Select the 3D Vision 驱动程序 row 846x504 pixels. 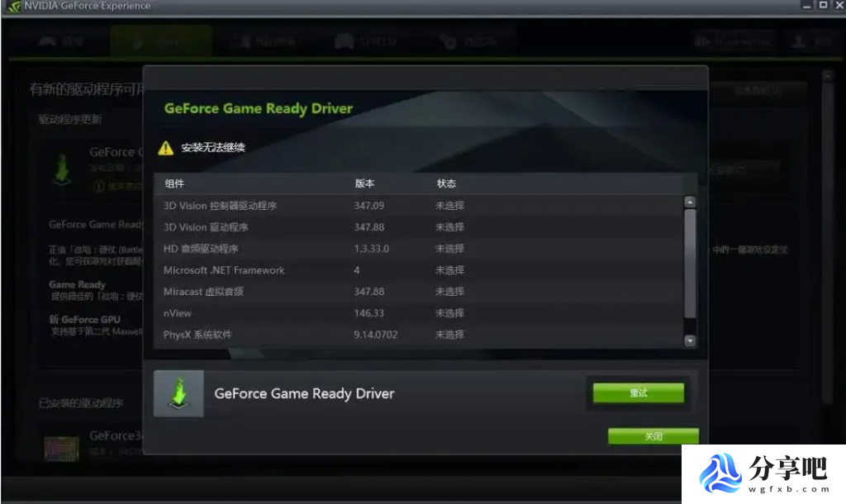pyautogui.click(x=419, y=227)
